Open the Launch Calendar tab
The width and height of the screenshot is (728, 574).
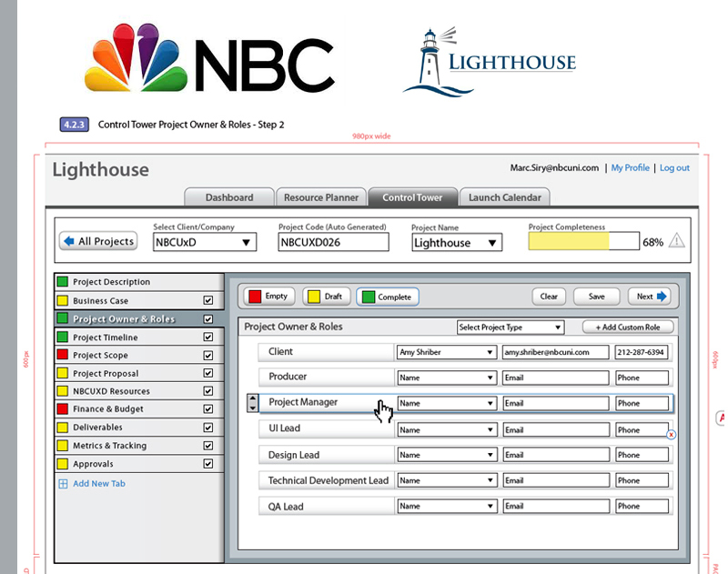(x=504, y=197)
